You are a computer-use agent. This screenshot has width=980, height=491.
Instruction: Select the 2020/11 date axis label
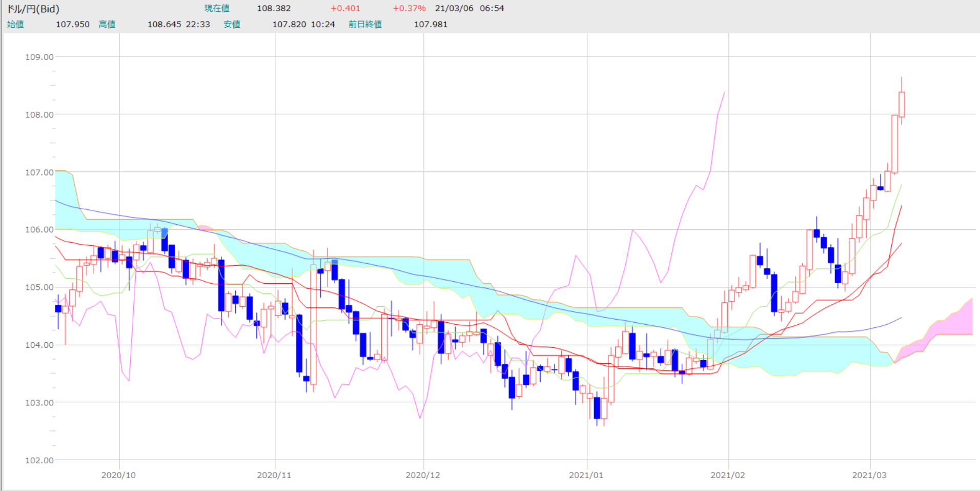pos(274,475)
